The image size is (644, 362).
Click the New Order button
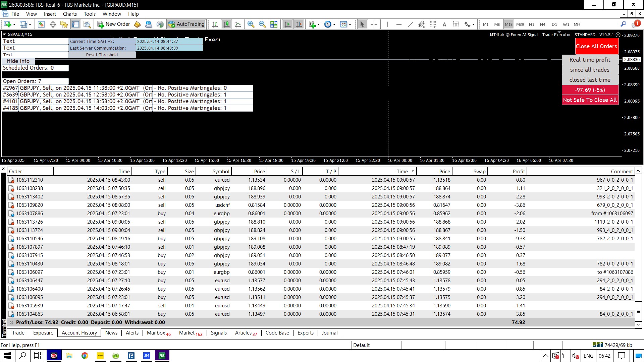[x=114, y=24]
